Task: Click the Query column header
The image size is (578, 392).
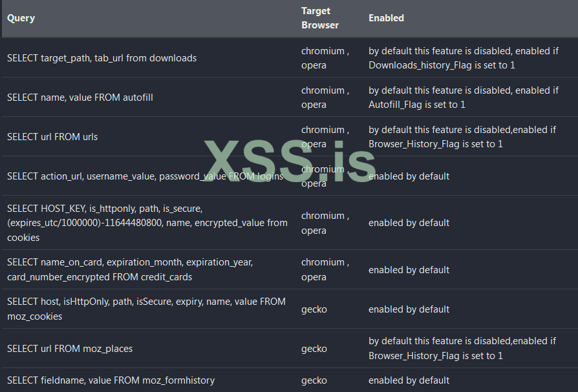Action: [21, 18]
